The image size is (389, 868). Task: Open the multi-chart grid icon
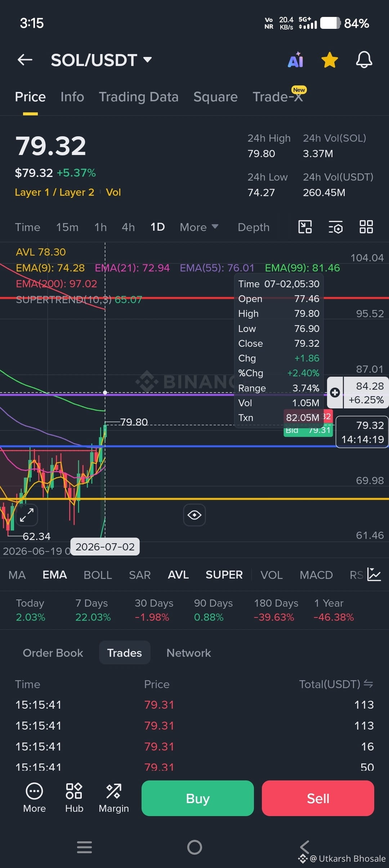(366, 227)
